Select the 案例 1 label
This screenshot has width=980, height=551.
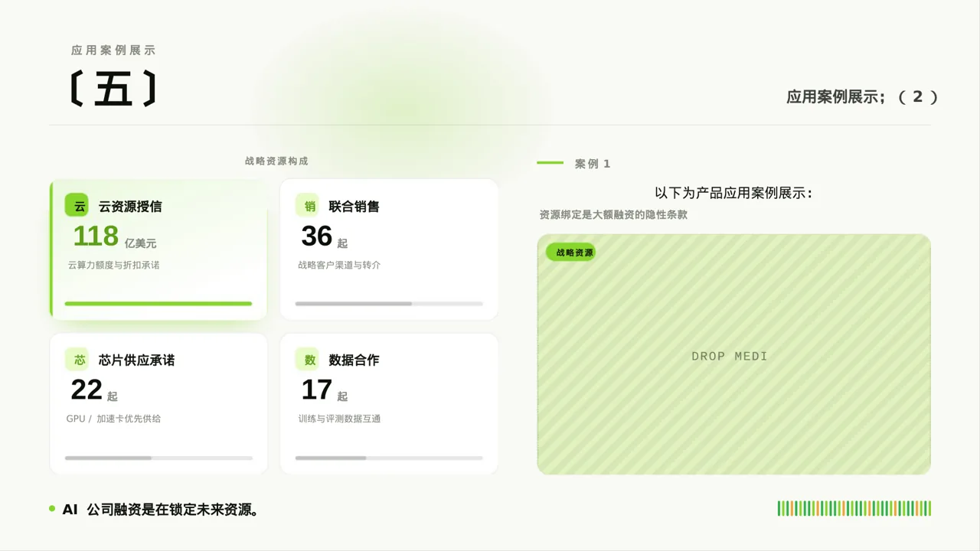tap(593, 164)
